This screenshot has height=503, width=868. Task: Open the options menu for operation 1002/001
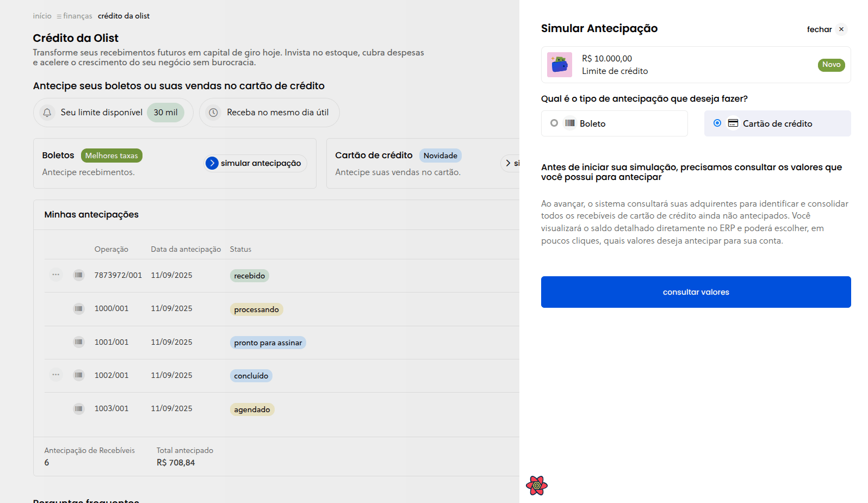[55, 375]
